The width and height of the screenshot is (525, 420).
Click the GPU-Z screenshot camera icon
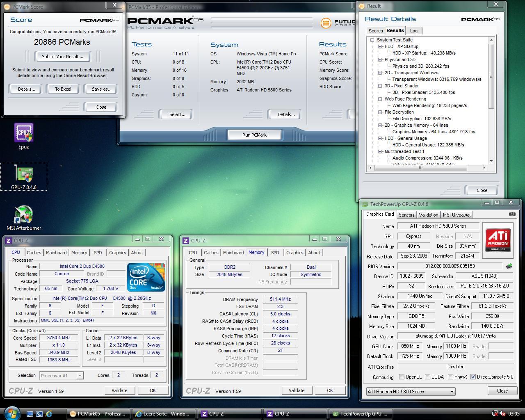click(x=512, y=214)
